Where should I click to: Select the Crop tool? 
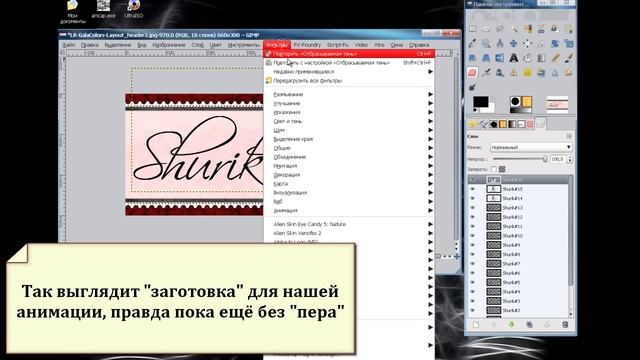pos(541,44)
